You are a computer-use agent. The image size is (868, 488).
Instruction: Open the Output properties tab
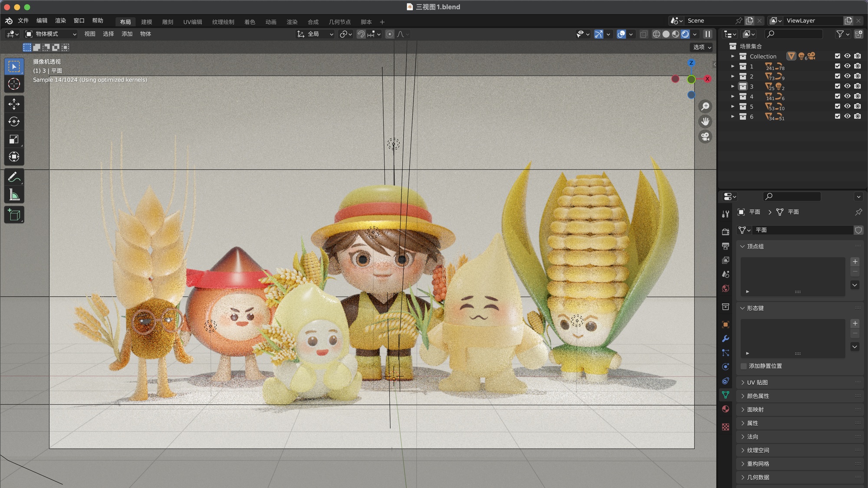pos(725,246)
